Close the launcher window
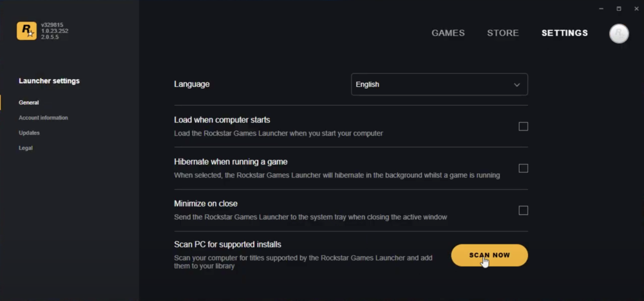Image resolution: width=644 pixels, height=301 pixels. 636,8
